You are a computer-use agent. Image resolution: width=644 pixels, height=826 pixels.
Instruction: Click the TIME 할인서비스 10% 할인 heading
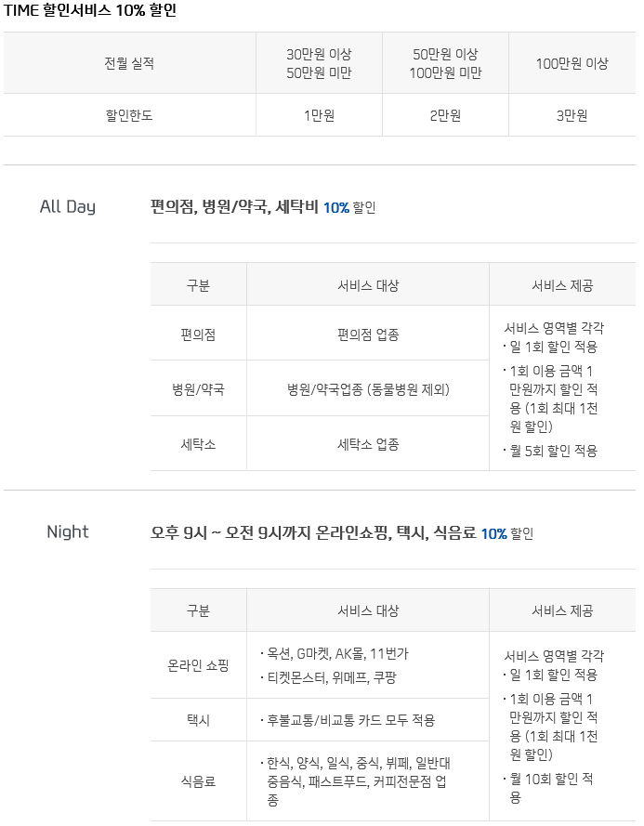pyautogui.click(x=90, y=10)
